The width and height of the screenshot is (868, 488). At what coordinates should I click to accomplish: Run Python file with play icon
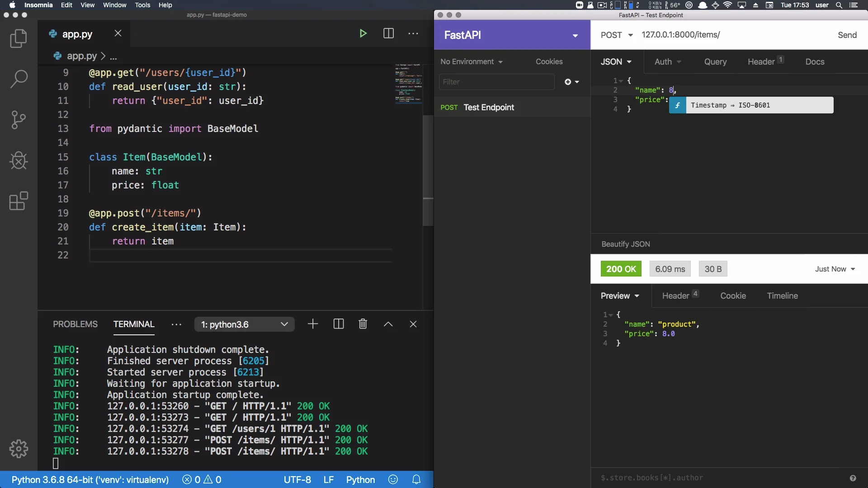point(363,33)
